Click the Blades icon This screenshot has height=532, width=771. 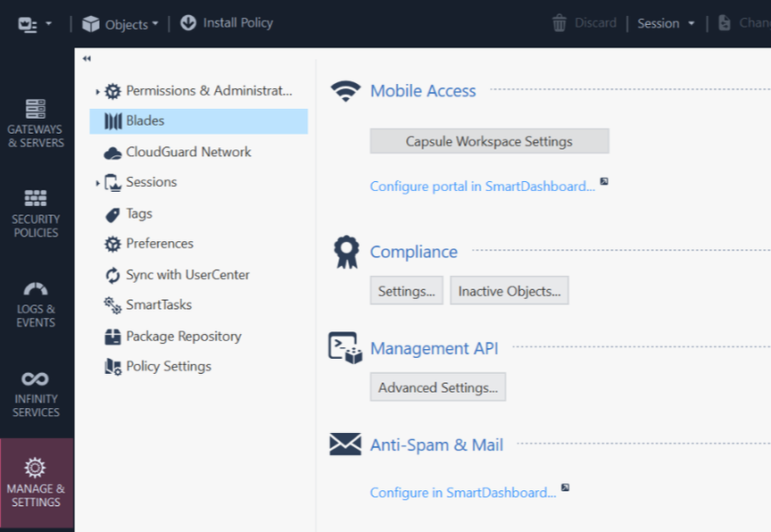112,121
